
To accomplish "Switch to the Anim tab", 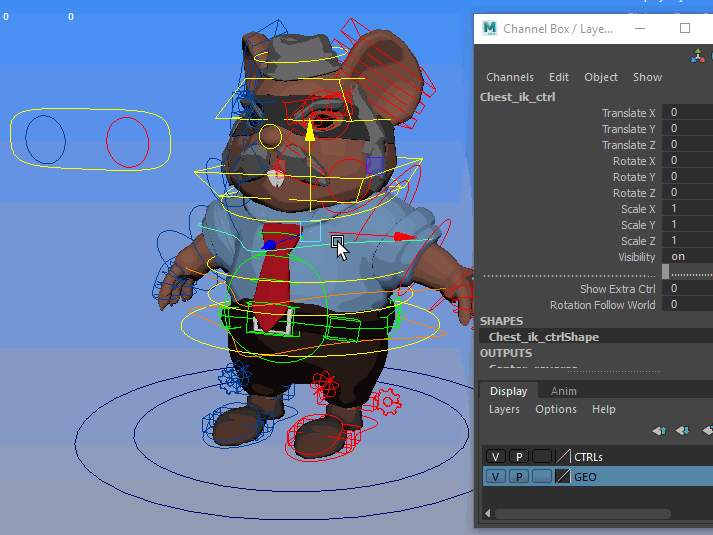I will (563, 391).
